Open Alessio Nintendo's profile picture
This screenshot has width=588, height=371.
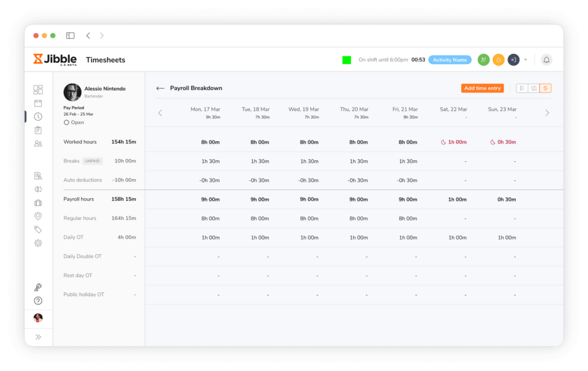(x=71, y=92)
